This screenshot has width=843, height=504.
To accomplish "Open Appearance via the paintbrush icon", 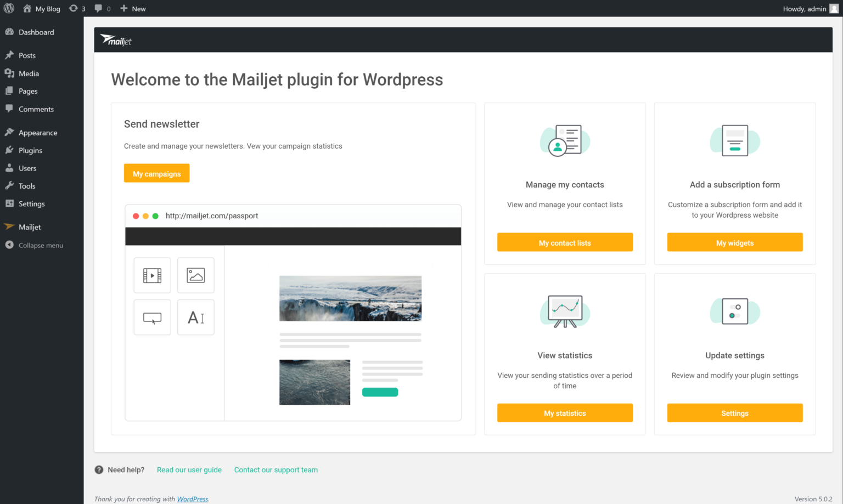I will point(10,132).
